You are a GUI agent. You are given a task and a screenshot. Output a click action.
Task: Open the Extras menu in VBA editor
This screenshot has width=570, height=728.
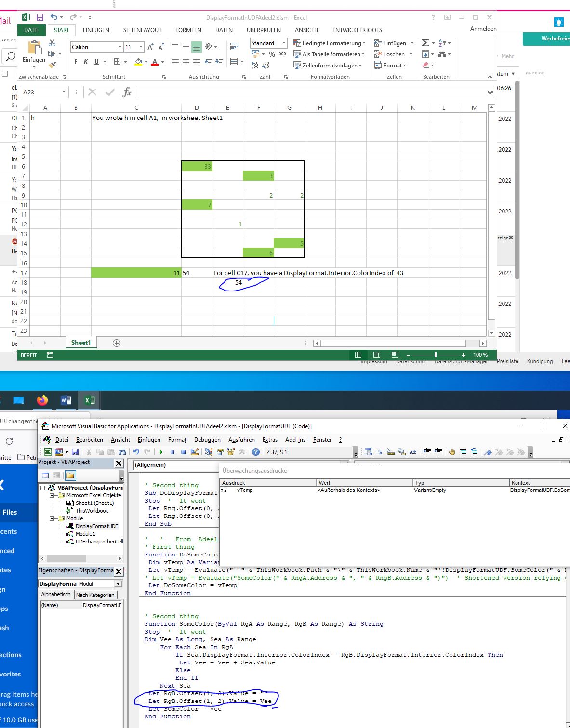270,440
